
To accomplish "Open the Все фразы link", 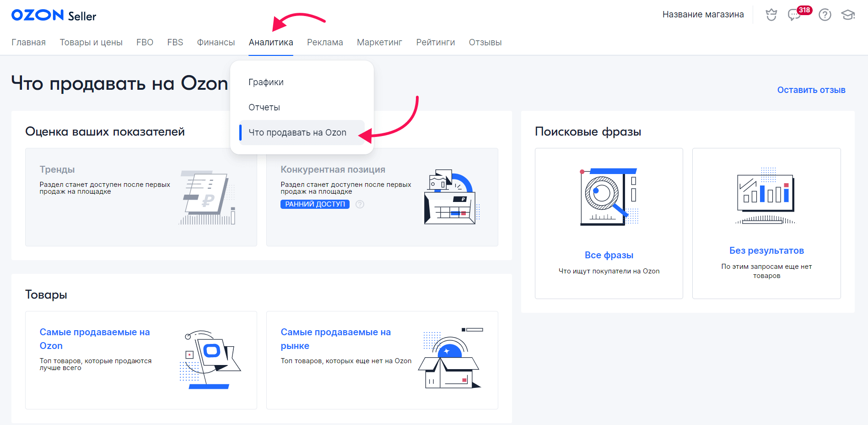I will (x=609, y=255).
